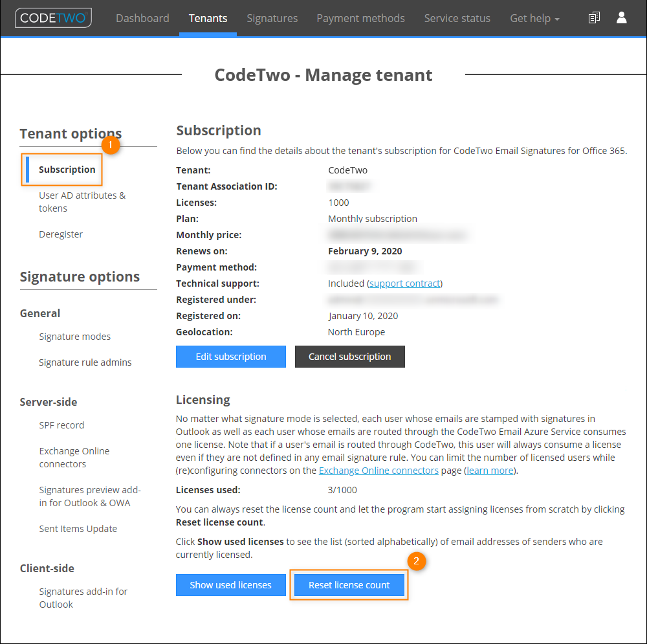Open the Deregister option
The height and width of the screenshot is (644, 647).
pos(61,234)
